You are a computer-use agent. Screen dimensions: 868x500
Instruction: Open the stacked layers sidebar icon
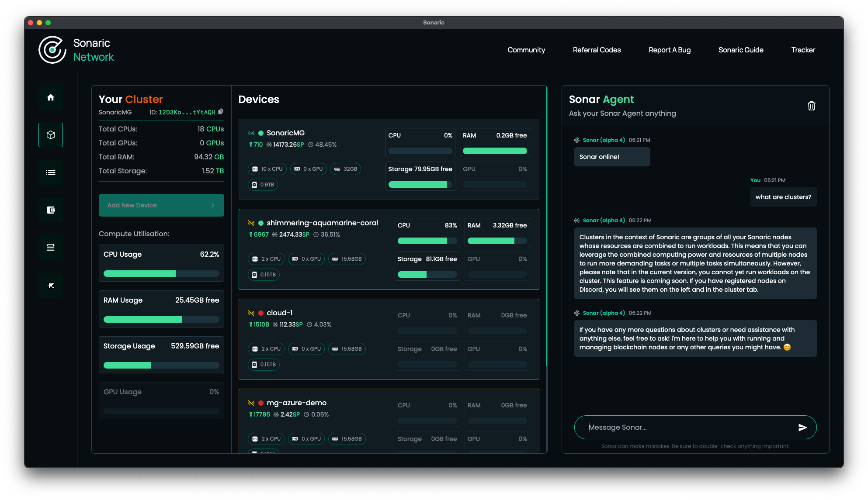point(51,248)
